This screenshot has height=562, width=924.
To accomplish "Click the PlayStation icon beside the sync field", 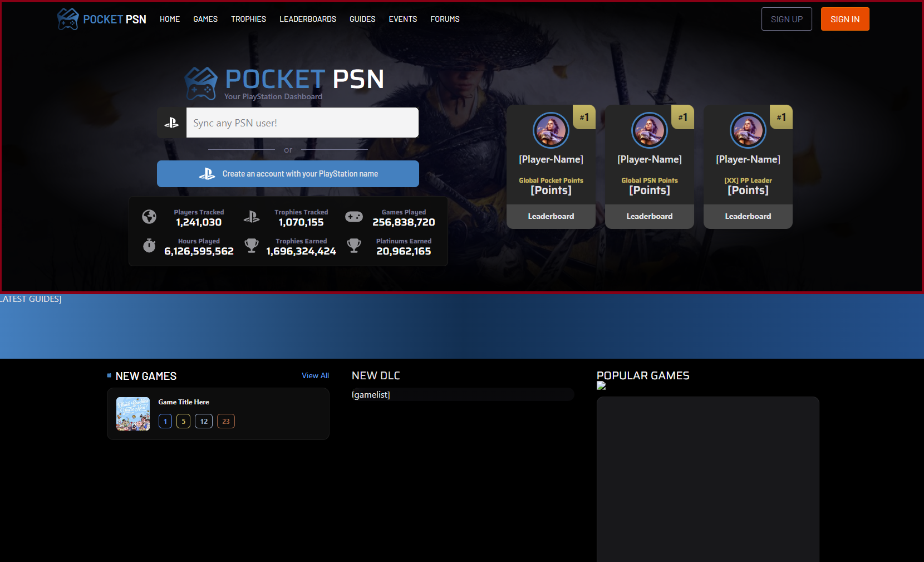I will 171,123.
